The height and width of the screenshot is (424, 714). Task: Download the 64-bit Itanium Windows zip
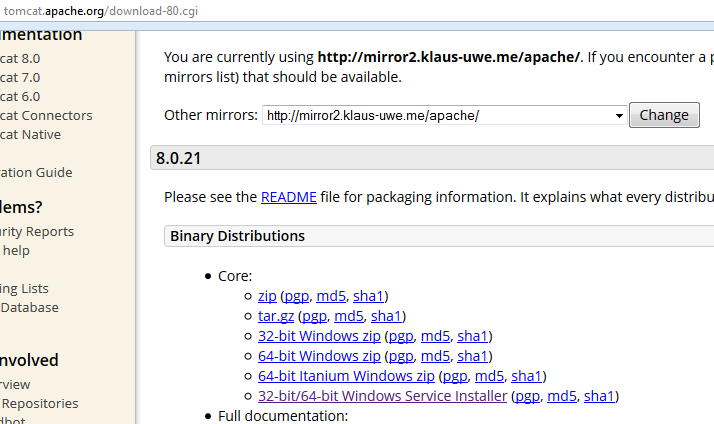346,376
